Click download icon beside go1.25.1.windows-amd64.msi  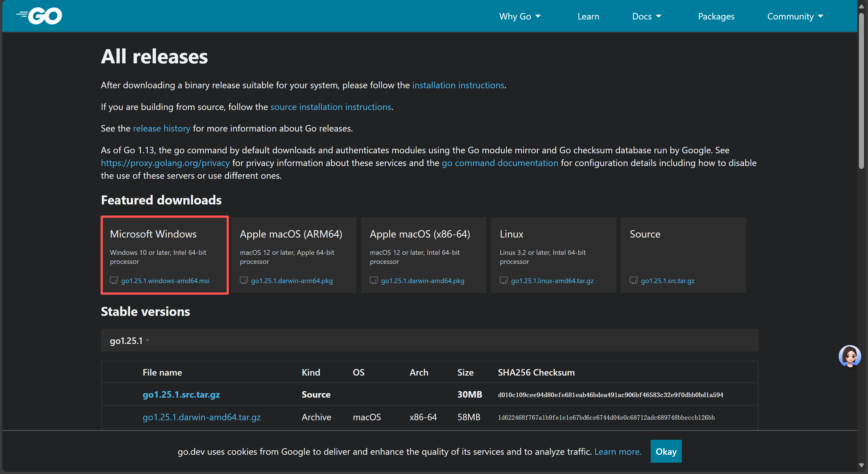coord(114,280)
